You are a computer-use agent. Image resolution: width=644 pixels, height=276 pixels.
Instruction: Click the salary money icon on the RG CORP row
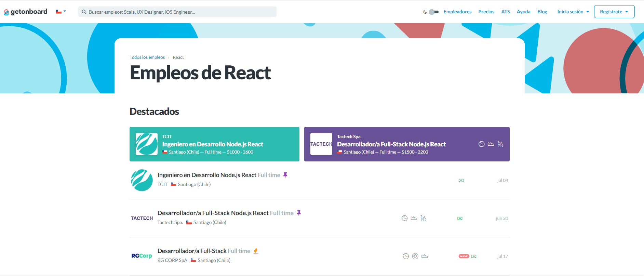point(474,256)
